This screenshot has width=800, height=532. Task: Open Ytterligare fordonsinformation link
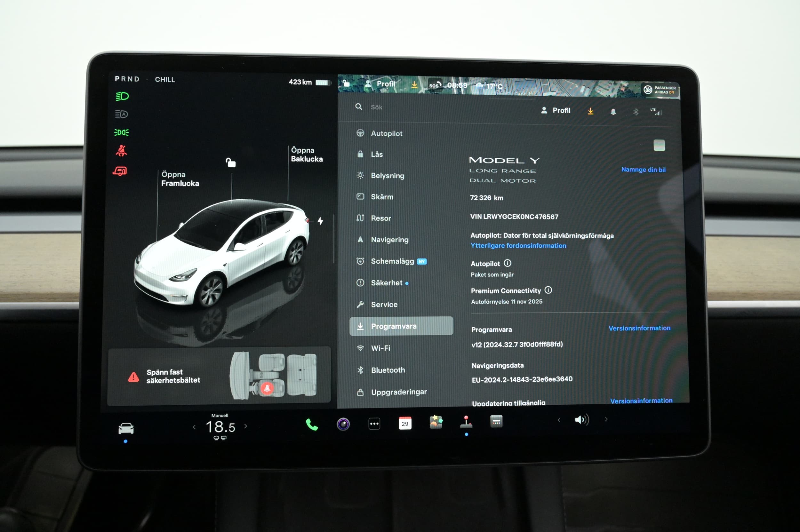pyautogui.click(x=518, y=245)
